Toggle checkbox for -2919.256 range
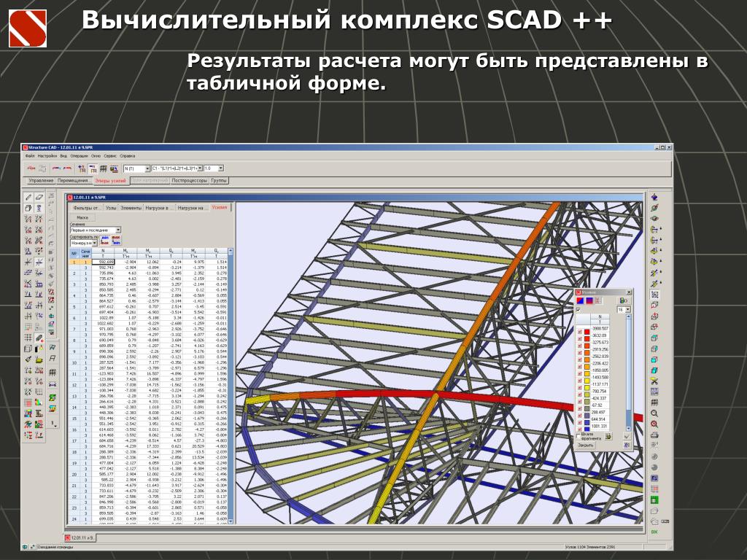The image size is (747, 560). click(x=580, y=353)
